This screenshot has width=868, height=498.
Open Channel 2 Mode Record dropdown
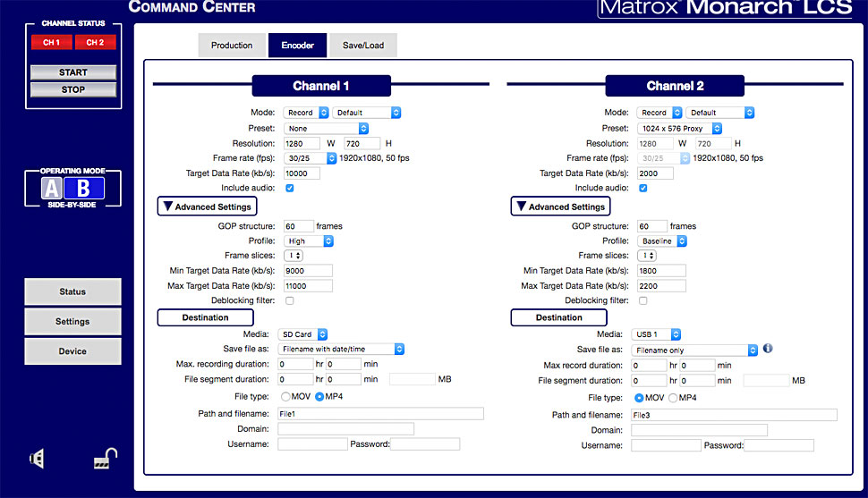(660, 113)
